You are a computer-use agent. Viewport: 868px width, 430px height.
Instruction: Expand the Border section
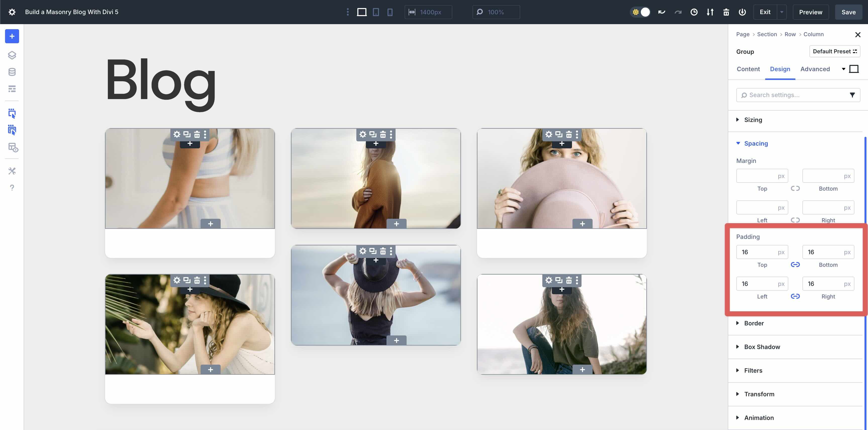[x=754, y=323]
